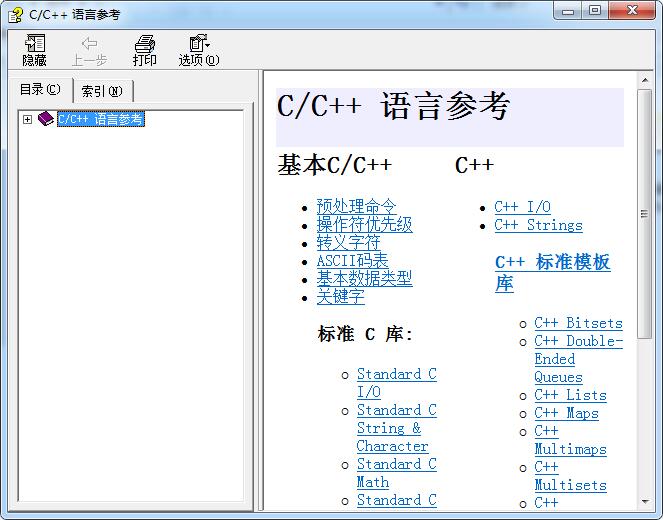The width and height of the screenshot is (663, 520).
Task: Open the 基本数据类型 link
Action: coord(364,279)
